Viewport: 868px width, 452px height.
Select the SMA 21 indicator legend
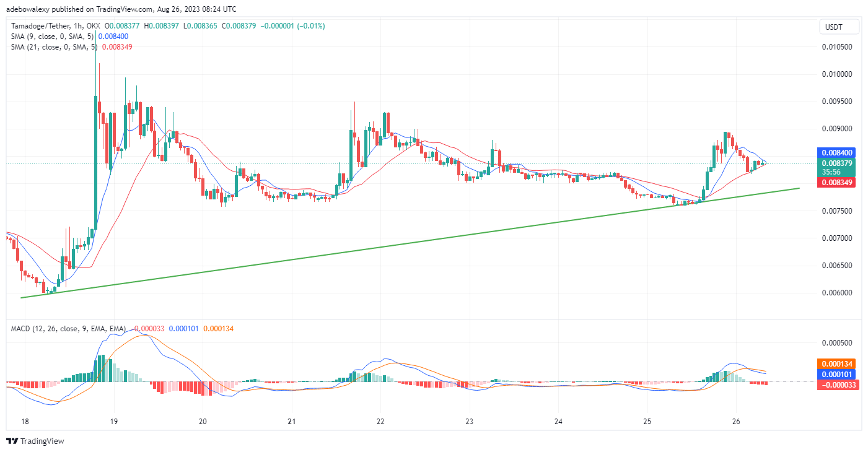point(55,47)
